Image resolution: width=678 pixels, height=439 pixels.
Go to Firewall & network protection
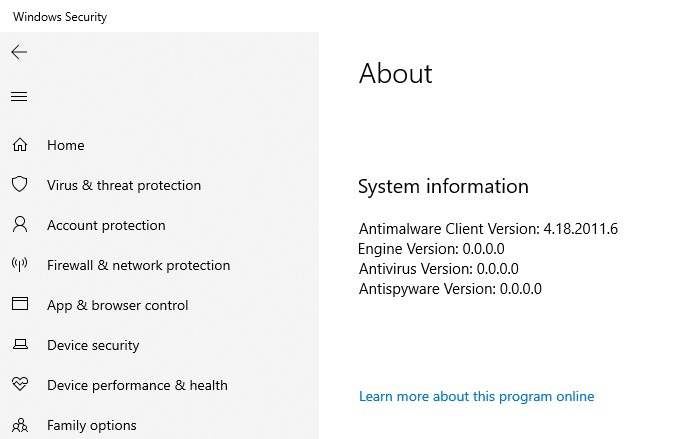pos(138,265)
